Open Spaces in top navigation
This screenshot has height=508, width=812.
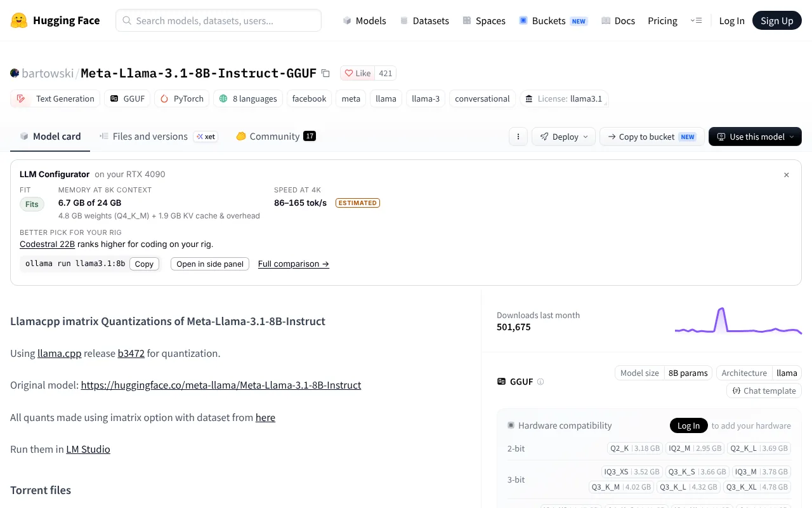pos(484,20)
